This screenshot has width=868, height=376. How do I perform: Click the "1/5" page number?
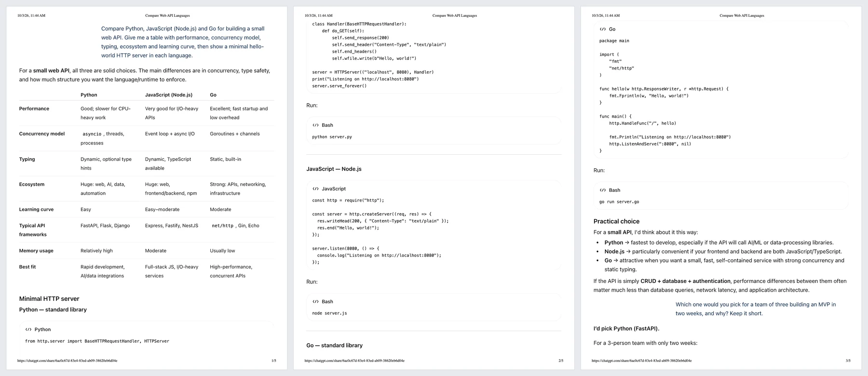pyautogui.click(x=274, y=361)
